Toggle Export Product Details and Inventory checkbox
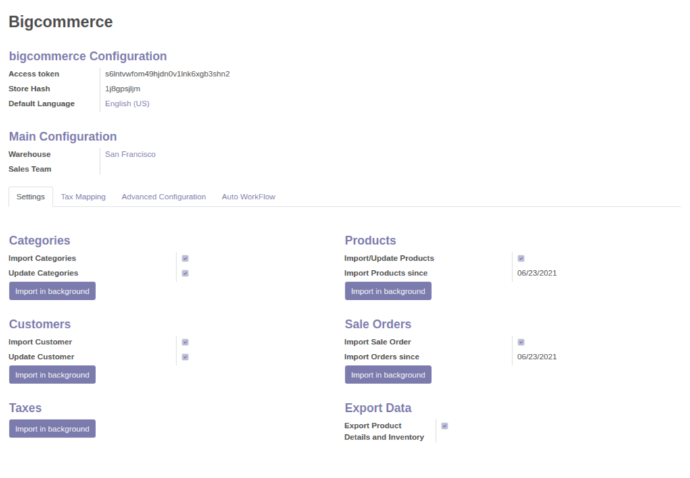 [444, 426]
